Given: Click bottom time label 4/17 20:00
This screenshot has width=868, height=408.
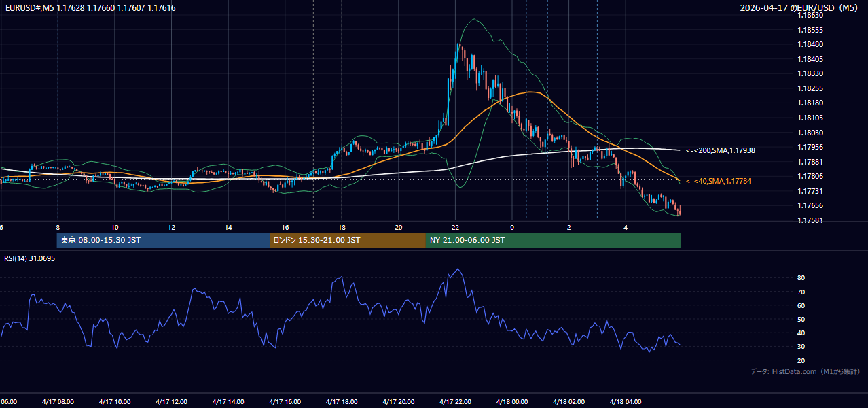Looking at the screenshot, I should (399, 402).
